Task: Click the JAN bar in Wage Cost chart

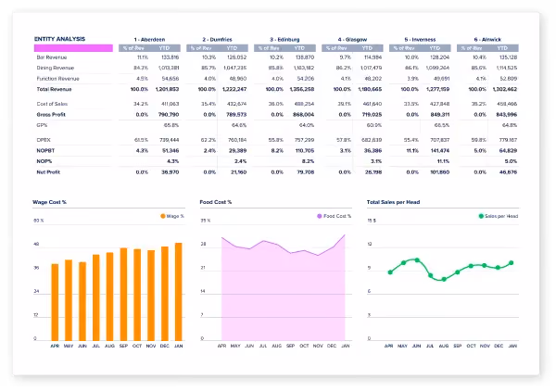Action: (178, 292)
